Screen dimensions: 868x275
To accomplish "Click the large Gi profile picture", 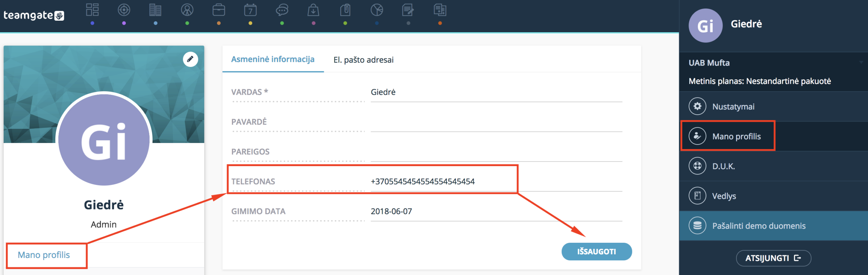I will tap(104, 140).
